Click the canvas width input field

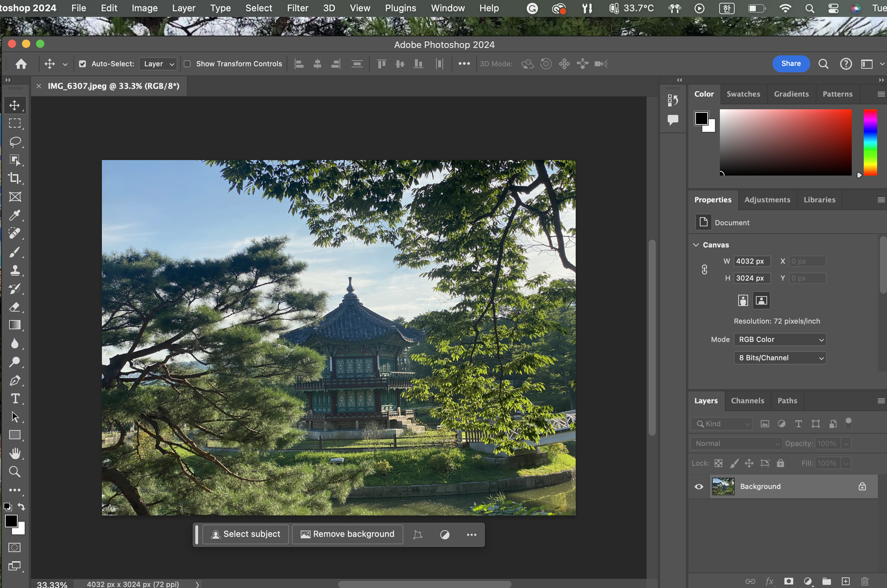tap(751, 261)
